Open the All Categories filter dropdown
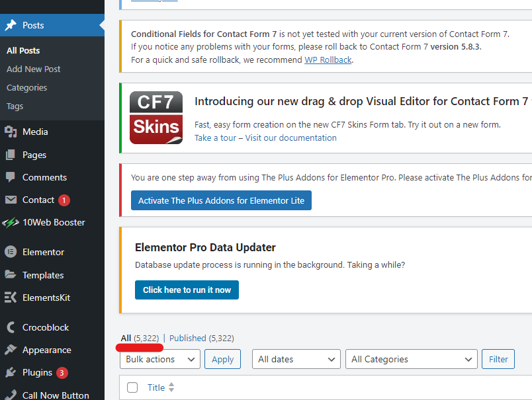This screenshot has height=400, width=532. click(x=411, y=359)
